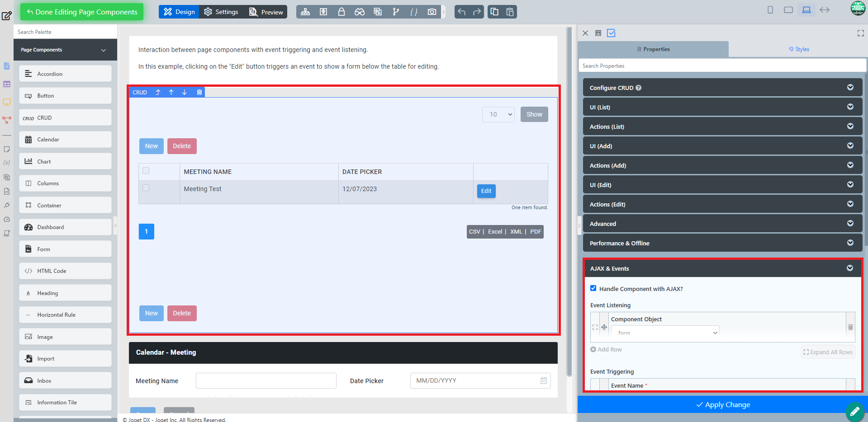Screen dimensions: 868x422
Task: Switch to the Styles tab
Action: [799, 49]
